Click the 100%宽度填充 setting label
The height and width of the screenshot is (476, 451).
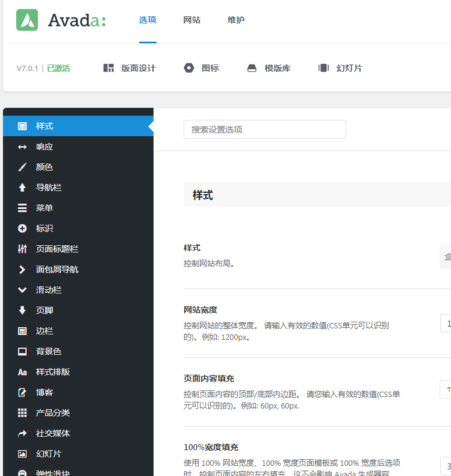coord(211,447)
